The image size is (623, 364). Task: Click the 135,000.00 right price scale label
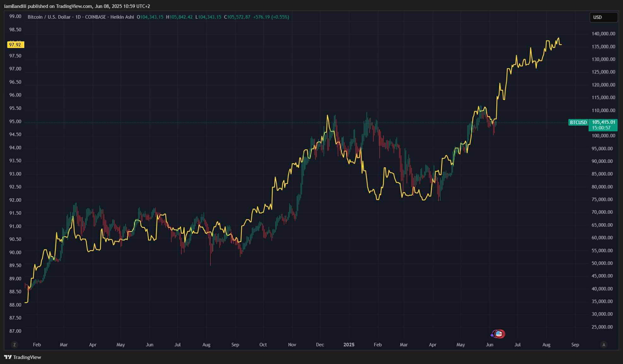[603, 47]
